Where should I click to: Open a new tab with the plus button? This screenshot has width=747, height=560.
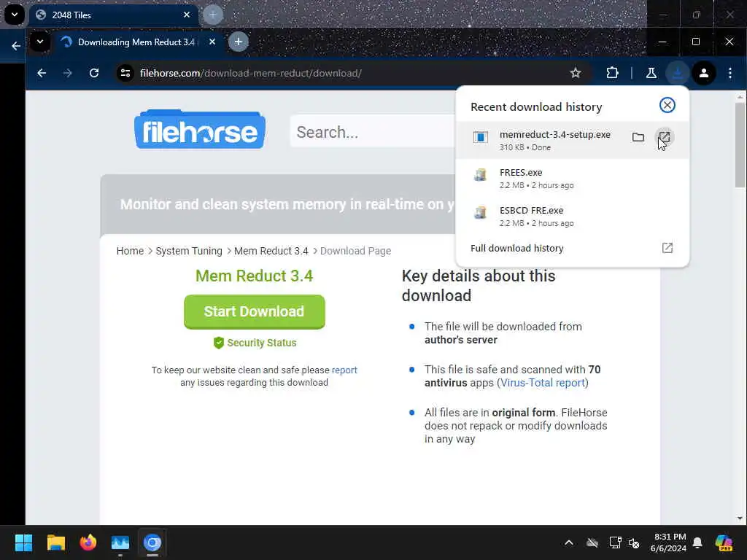pyautogui.click(x=239, y=42)
